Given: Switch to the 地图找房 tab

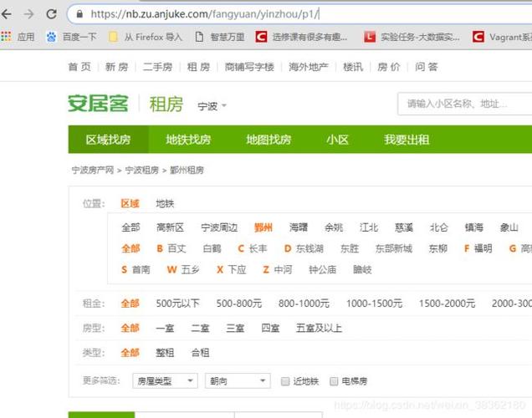Looking at the screenshot, I should tap(269, 140).
